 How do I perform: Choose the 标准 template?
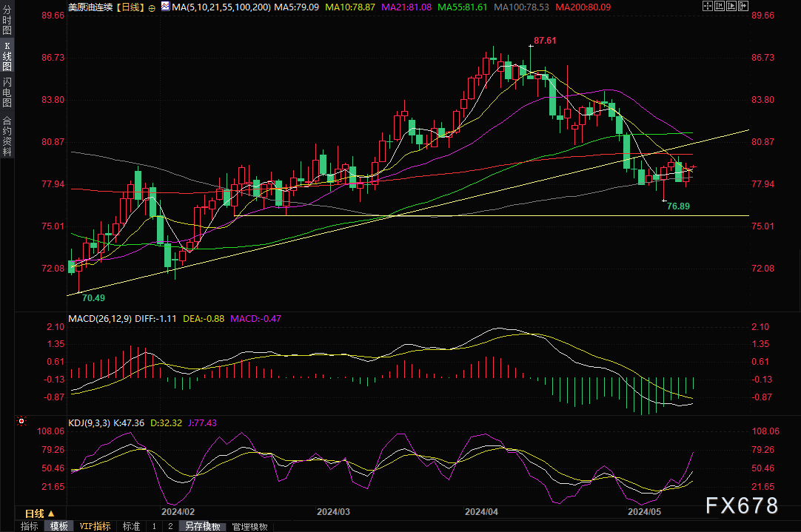pos(130,526)
